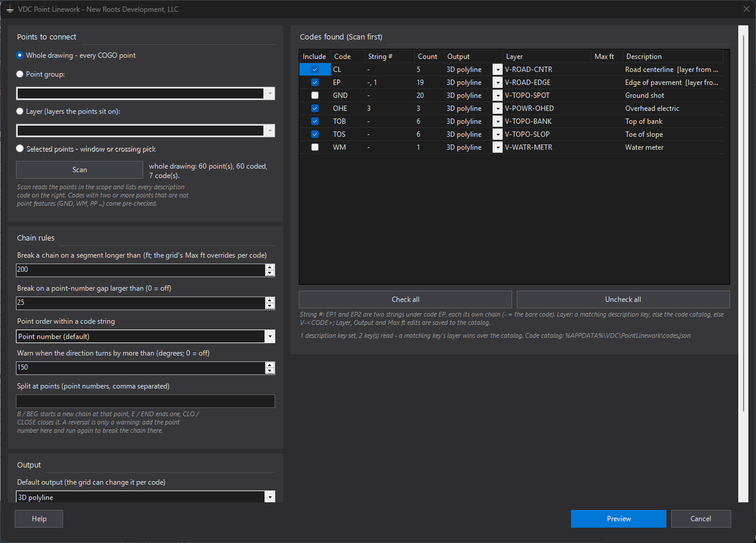Click the Scan button
The image size is (756, 543).
point(80,170)
